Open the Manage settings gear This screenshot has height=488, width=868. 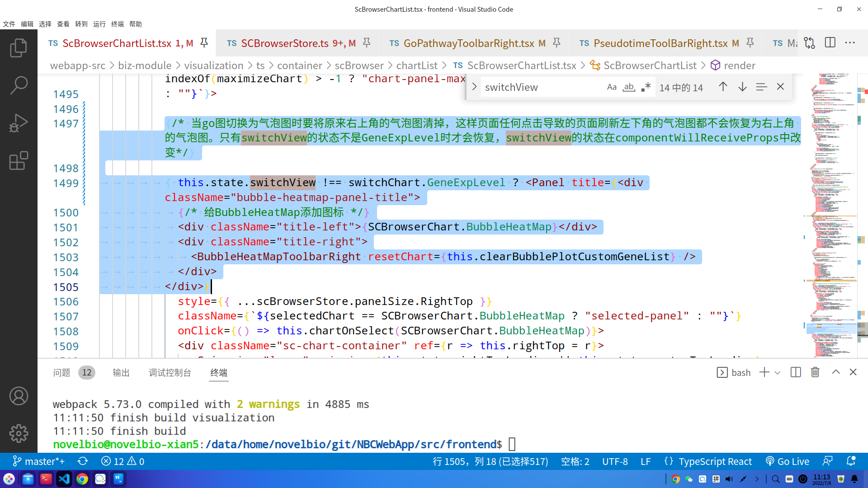pos(19,433)
